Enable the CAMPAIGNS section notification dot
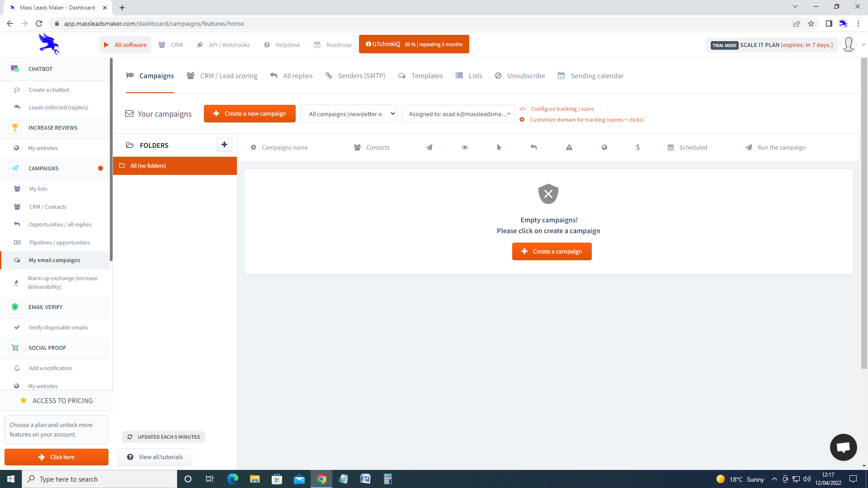The width and height of the screenshot is (868, 488). (100, 168)
